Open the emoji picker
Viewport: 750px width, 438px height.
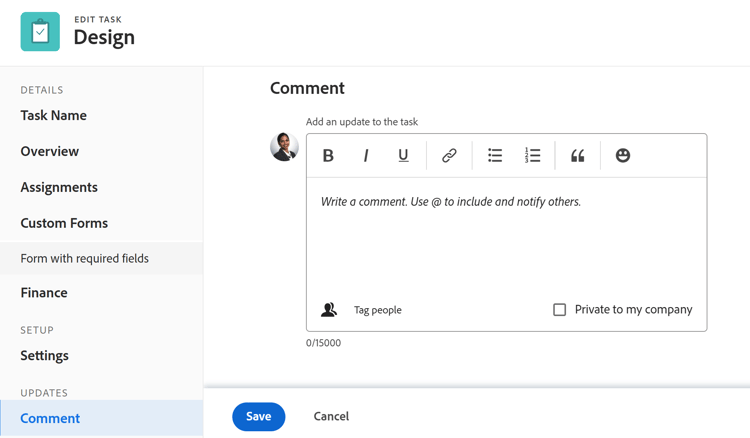tap(623, 156)
